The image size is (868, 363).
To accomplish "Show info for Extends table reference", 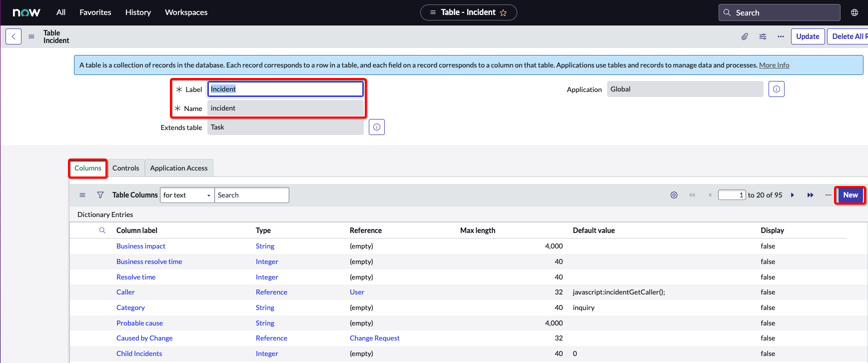I will 377,127.
